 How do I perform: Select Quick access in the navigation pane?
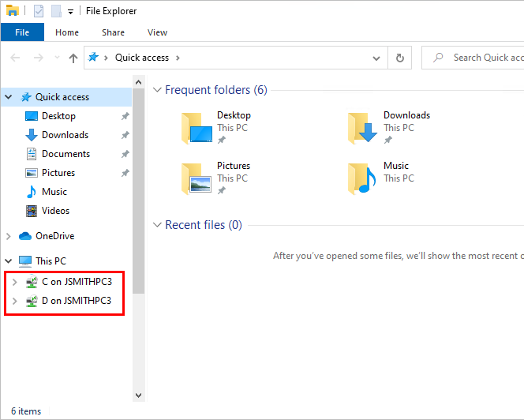(62, 97)
